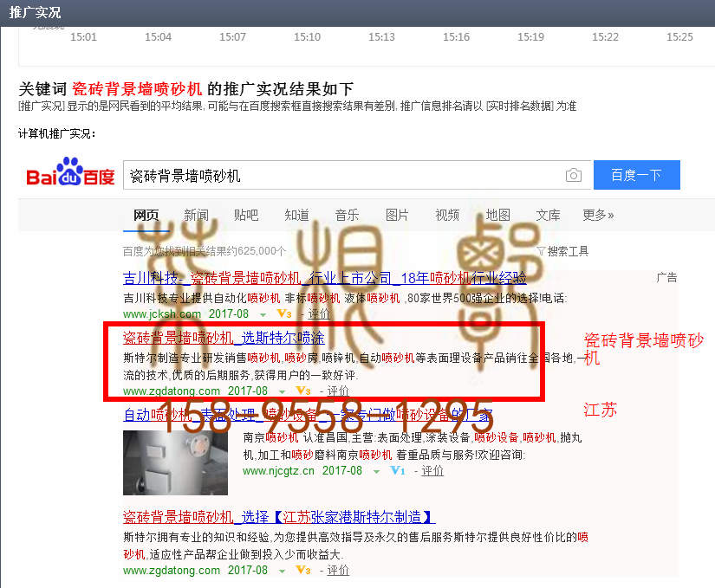The height and width of the screenshot is (588, 715).
Task: Expand the 更多» menu
Action: pos(598,215)
